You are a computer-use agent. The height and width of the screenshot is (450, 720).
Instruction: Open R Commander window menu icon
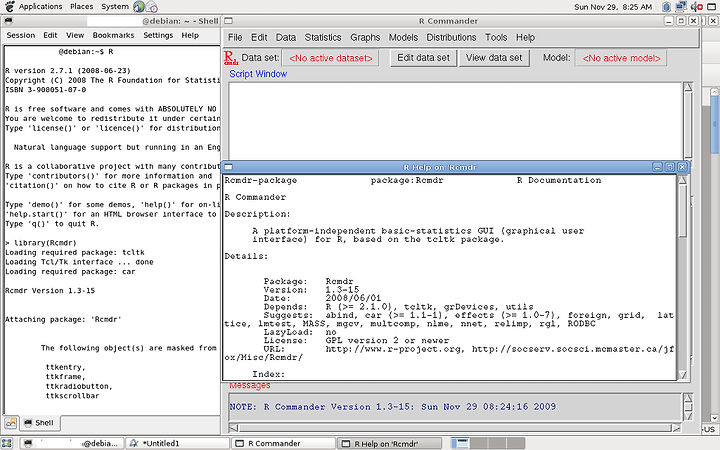[228, 21]
